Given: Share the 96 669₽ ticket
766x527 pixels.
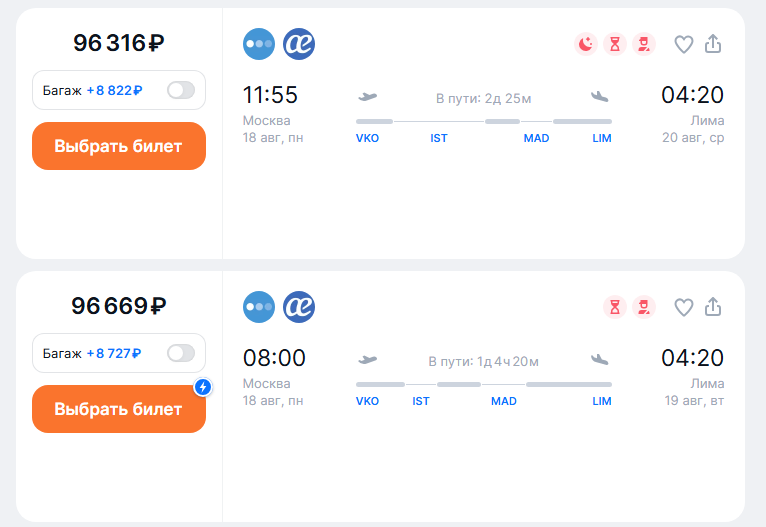Looking at the screenshot, I should click(713, 307).
